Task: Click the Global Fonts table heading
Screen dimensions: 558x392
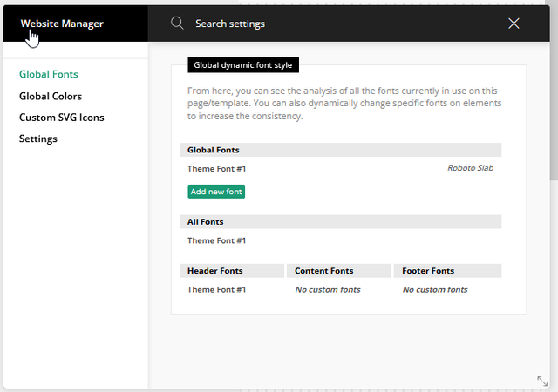Action: tap(341, 150)
